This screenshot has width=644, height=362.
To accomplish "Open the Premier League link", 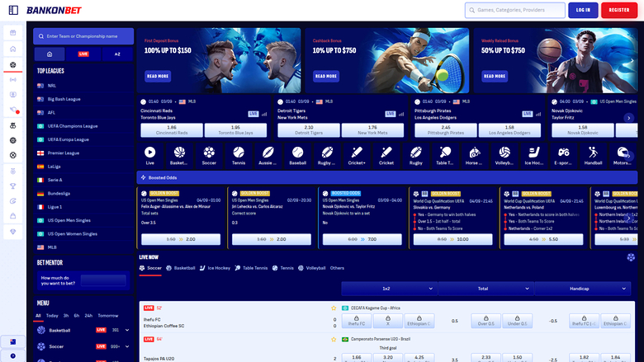I will point(64,153).
